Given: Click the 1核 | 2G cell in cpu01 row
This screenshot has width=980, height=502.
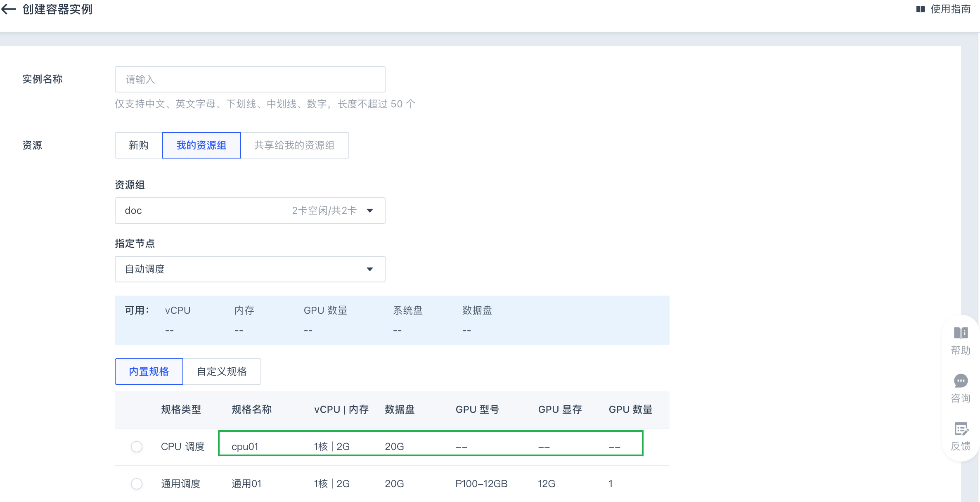Looking at the screenshot, I should click(332, 447).
